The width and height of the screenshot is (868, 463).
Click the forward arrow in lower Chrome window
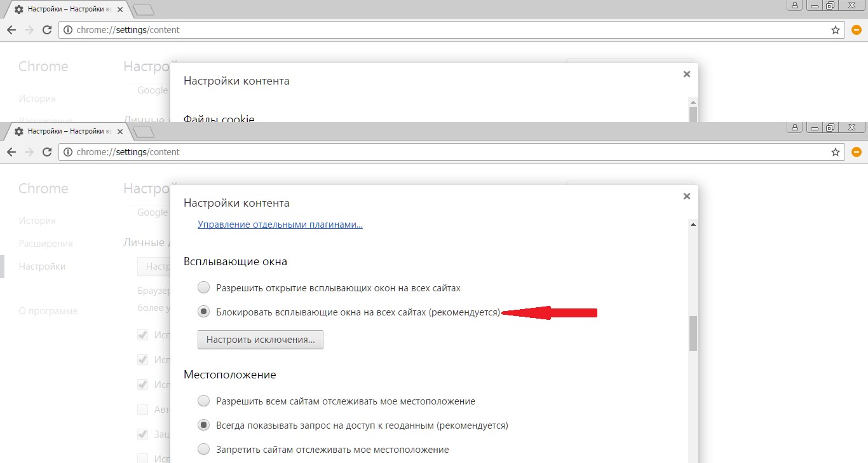(29, 152)
